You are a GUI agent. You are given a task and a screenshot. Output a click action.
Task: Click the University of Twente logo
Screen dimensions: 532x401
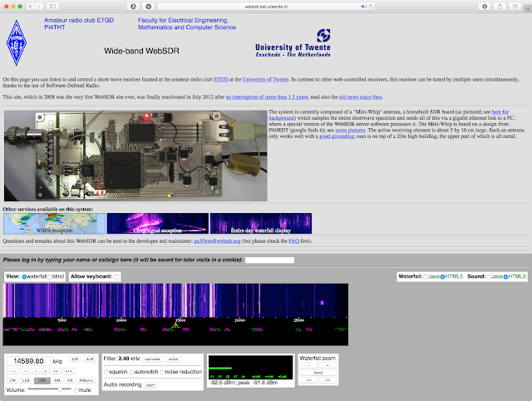pyautogui.click(x=293, y=43)
